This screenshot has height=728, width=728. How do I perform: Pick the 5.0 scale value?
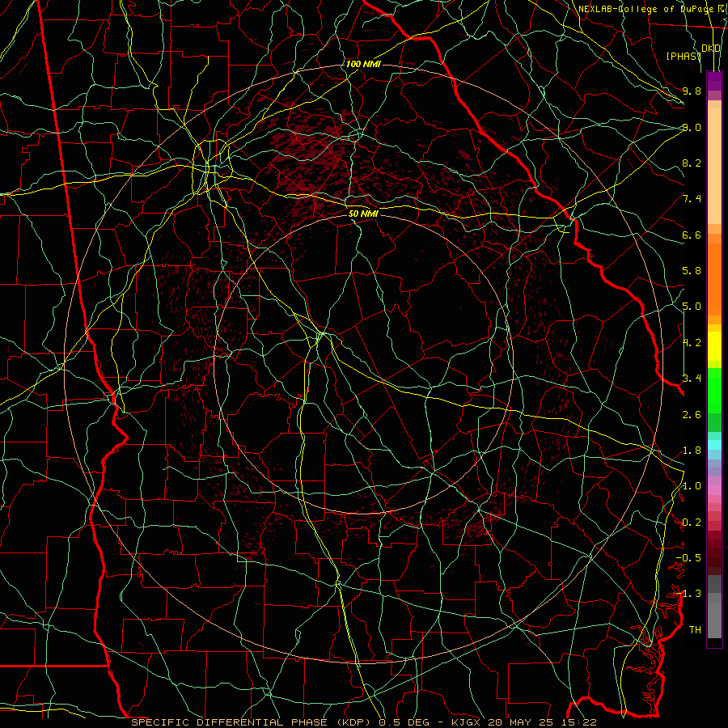pos(692,307)
